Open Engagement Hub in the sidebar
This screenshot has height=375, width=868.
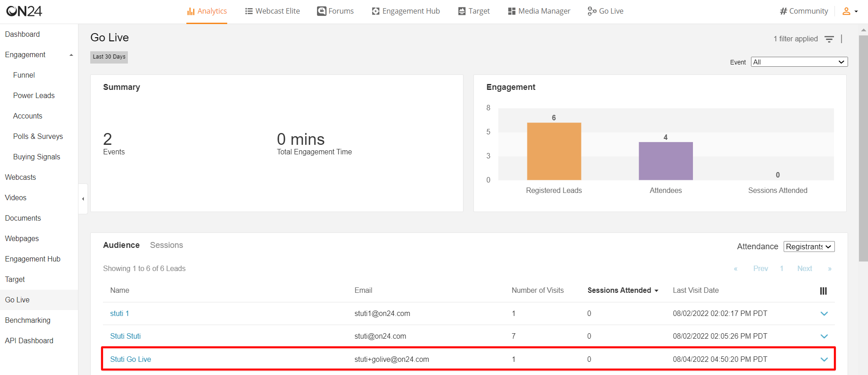tap(33, 259)
